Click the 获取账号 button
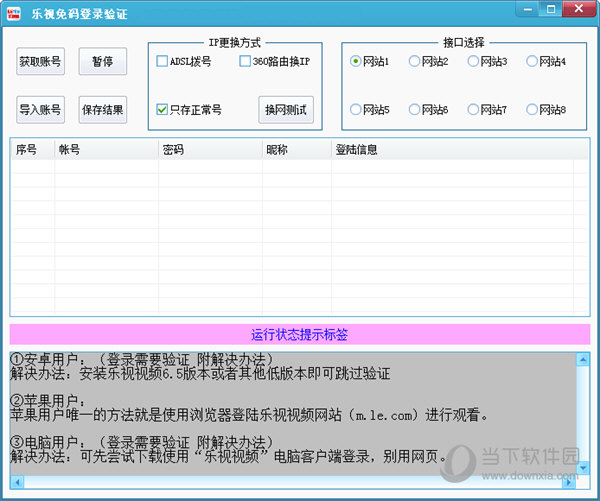Screen dimensions: 600x501 40,61
